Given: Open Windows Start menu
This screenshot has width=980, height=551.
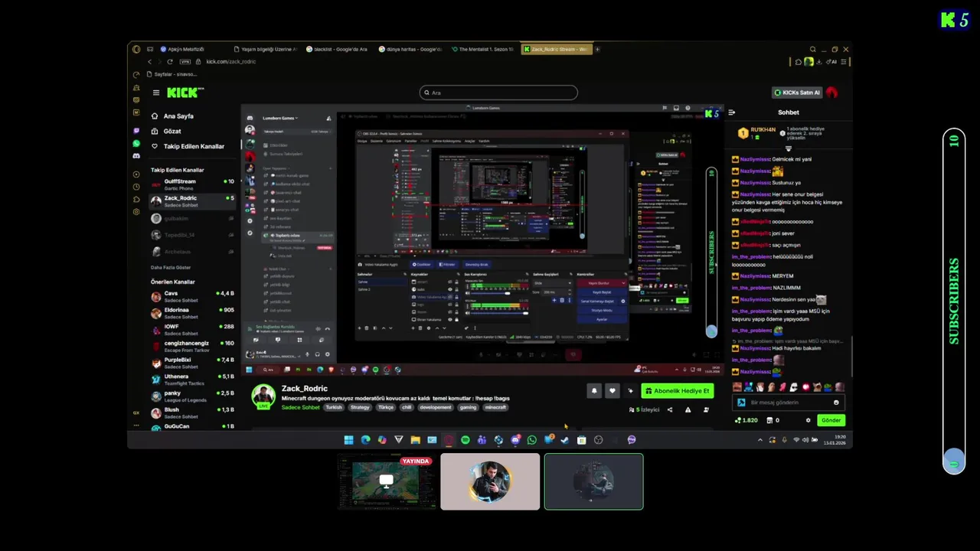Looking at the screenshot, I should coord(348,440).
